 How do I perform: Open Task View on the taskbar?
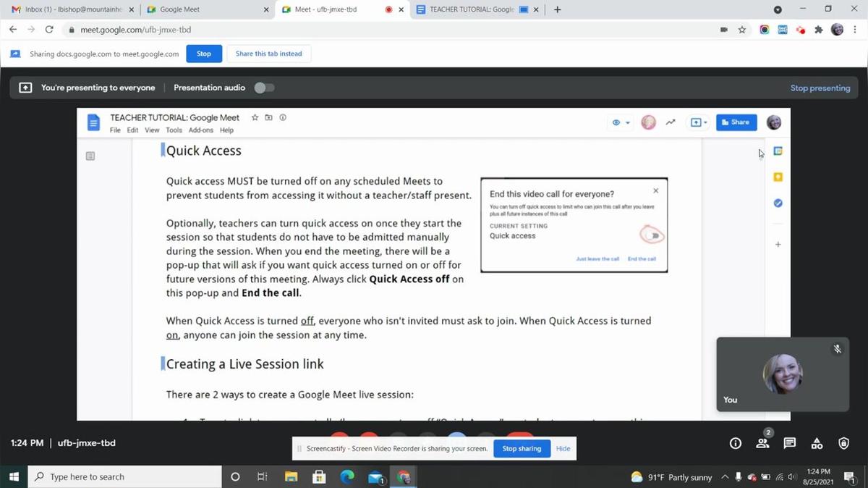(263, 476)
